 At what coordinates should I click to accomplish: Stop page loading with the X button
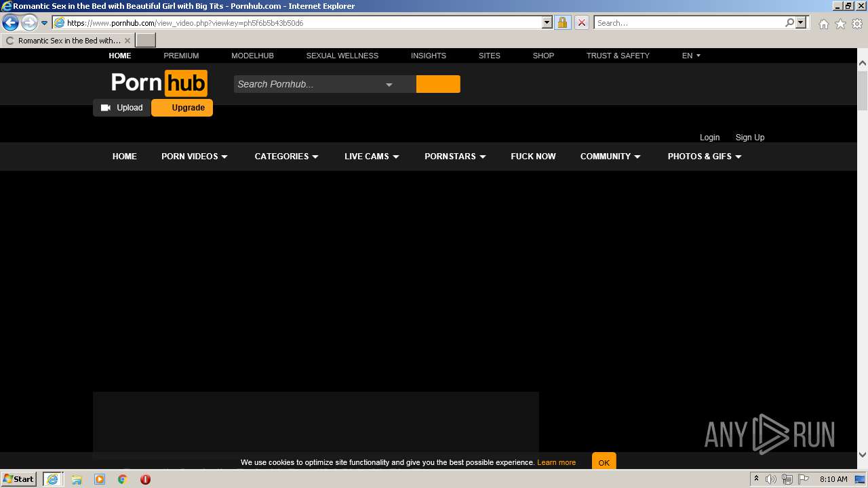click(x=582, y=23)
